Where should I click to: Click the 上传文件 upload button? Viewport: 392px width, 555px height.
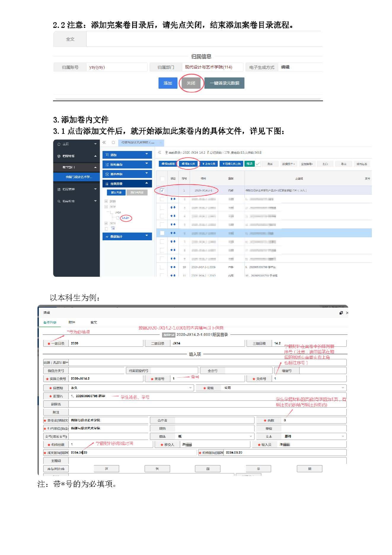click(x=209, y=164)
